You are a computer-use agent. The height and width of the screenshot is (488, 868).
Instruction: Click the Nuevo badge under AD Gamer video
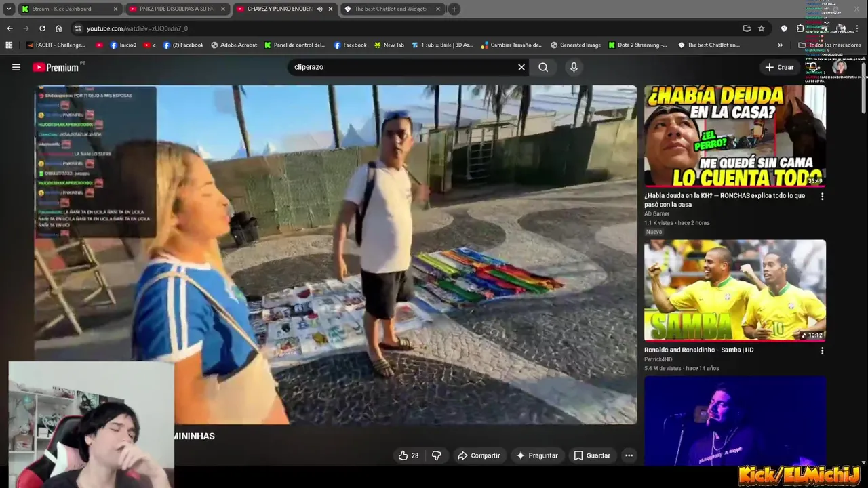tap(654, 232)
